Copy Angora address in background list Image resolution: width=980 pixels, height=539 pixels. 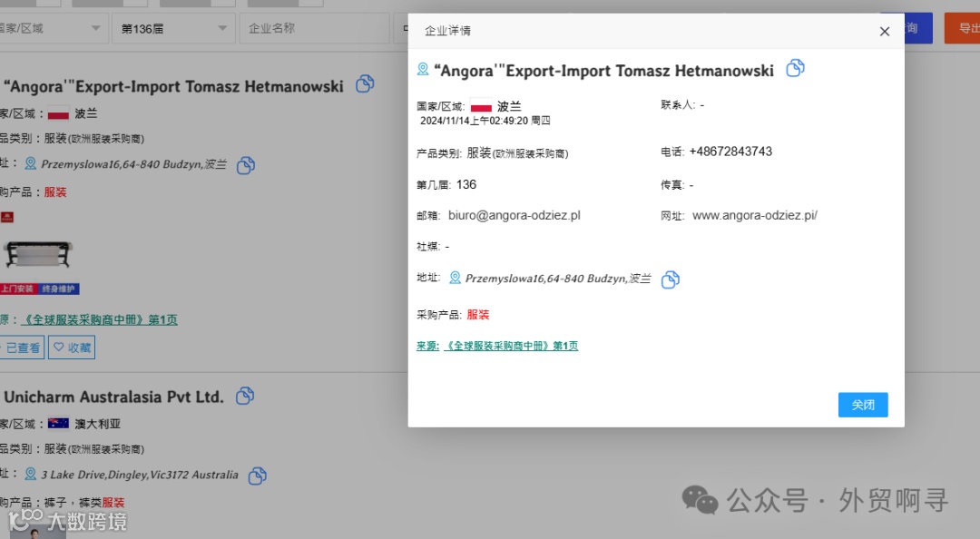(x=246, y=165)
